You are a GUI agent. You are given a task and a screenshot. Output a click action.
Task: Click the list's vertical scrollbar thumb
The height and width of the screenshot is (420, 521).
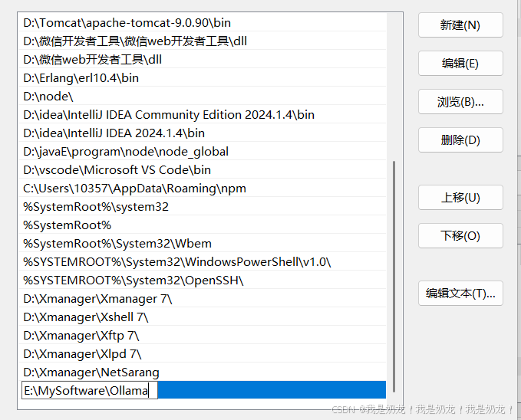394,277
